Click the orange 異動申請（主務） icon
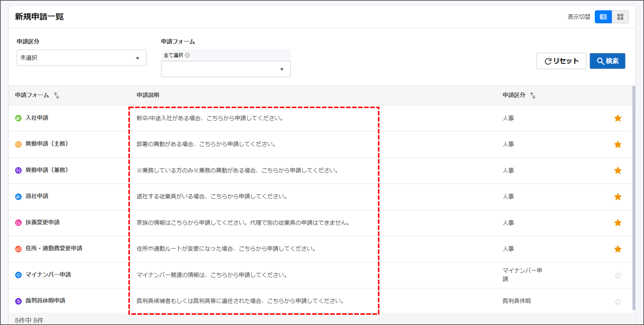Image resolution: width=644 pixels, height=325 pixels. [x=18, y=144]
